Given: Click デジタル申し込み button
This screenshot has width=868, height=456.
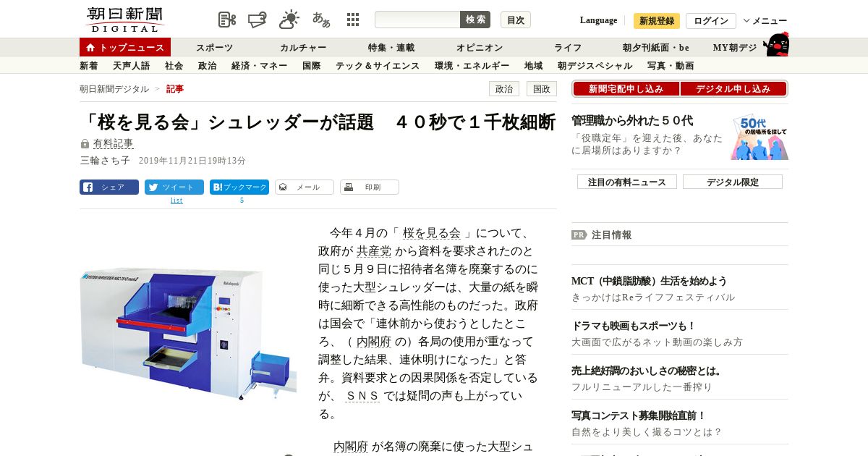Looking at the screenshot, I should pyautogui.click(x=733, y=88).
